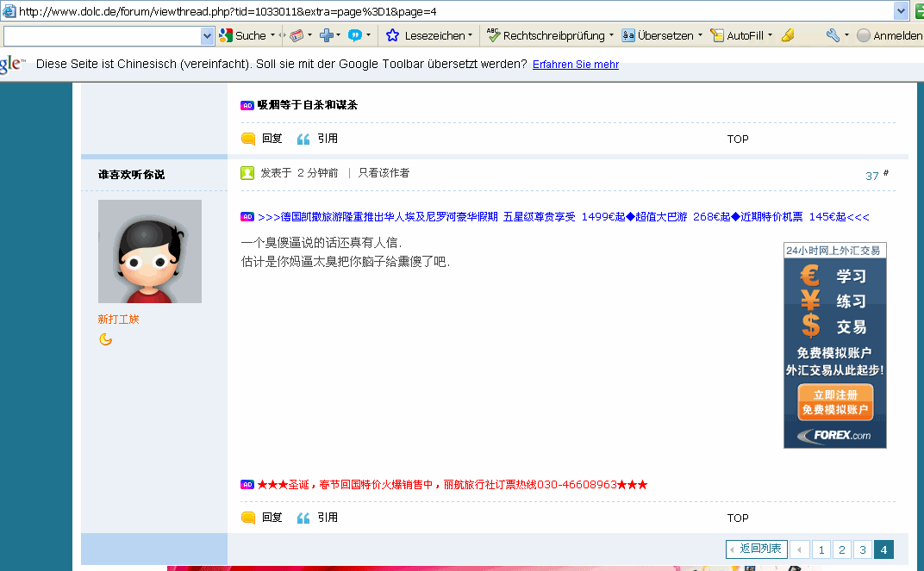The height and width of the screenshot is (571, 924).
Task: Click the blue plus share icon
Action: pos(327,36)
